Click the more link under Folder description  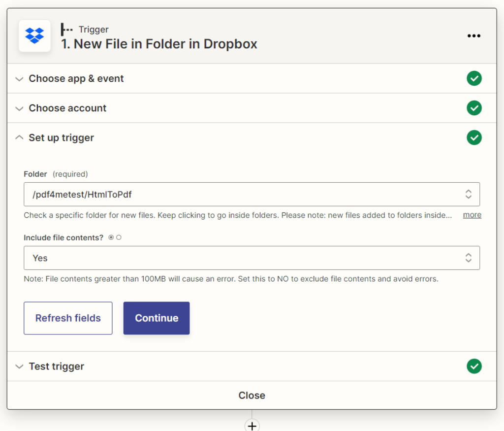click(472, 215)
